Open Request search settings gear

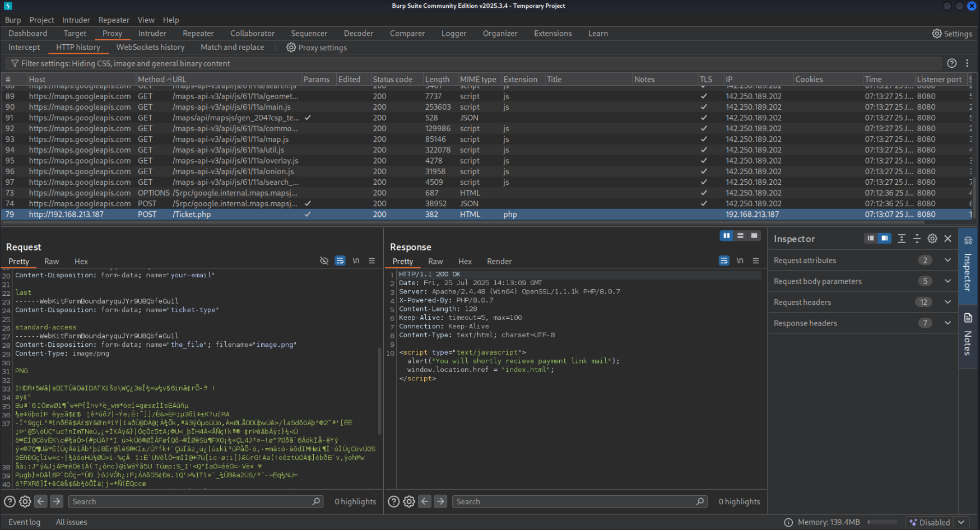(25, 501)
